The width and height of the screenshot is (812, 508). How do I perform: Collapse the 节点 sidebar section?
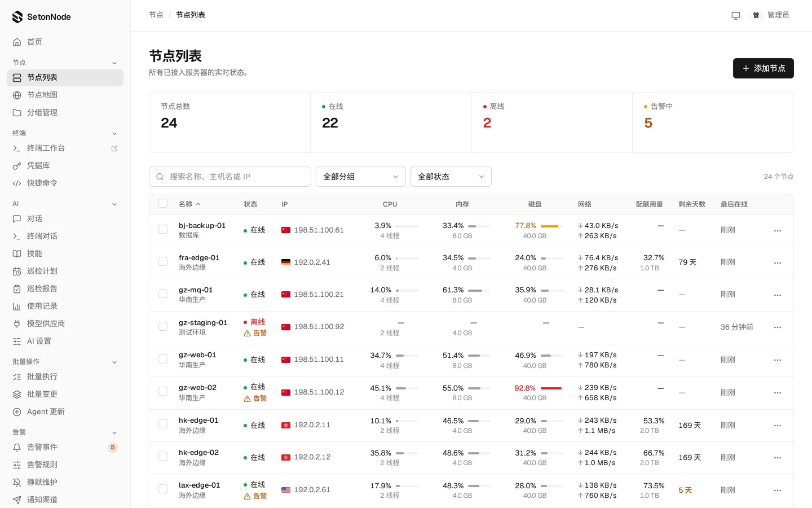(114, 63)
